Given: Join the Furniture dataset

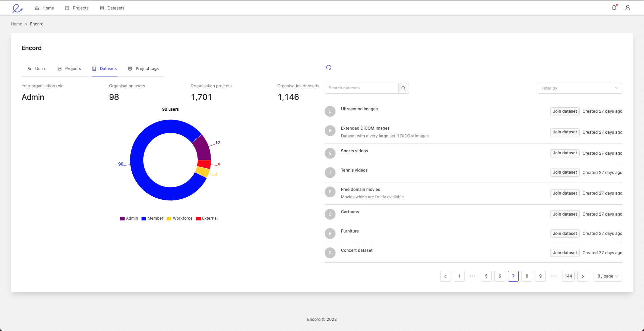Looking at the screenshot, I should (565, 234).
